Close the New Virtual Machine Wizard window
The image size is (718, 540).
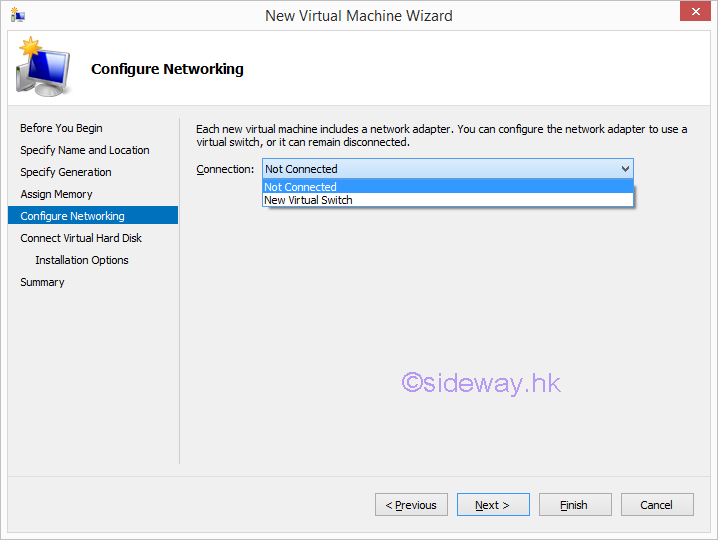(x=694, y=14)
